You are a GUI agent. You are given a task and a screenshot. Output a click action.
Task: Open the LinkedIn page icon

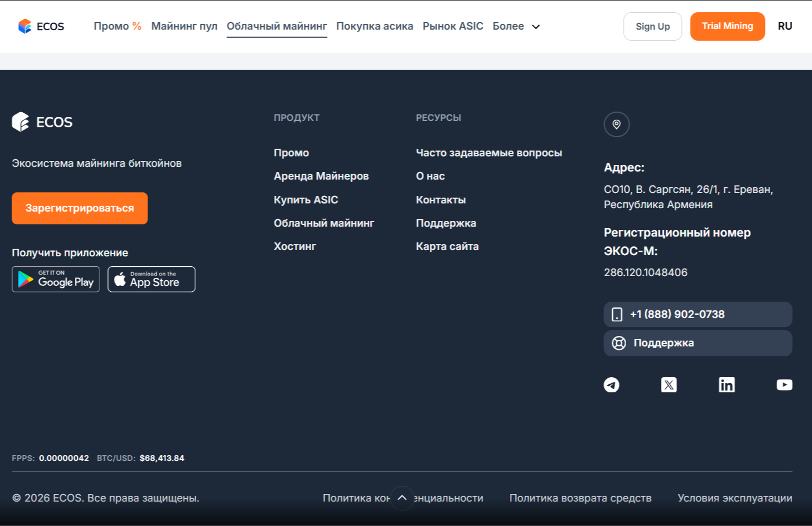click(x=727, y=384)
